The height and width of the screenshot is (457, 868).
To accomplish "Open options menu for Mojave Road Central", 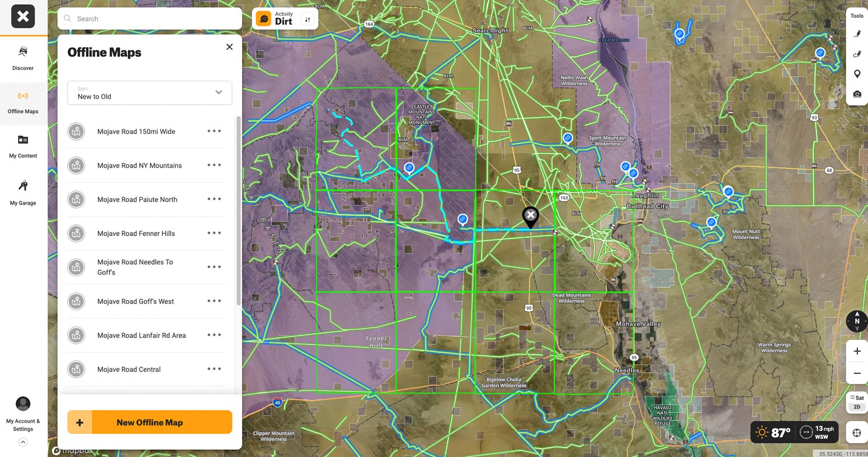I will 214,369.
